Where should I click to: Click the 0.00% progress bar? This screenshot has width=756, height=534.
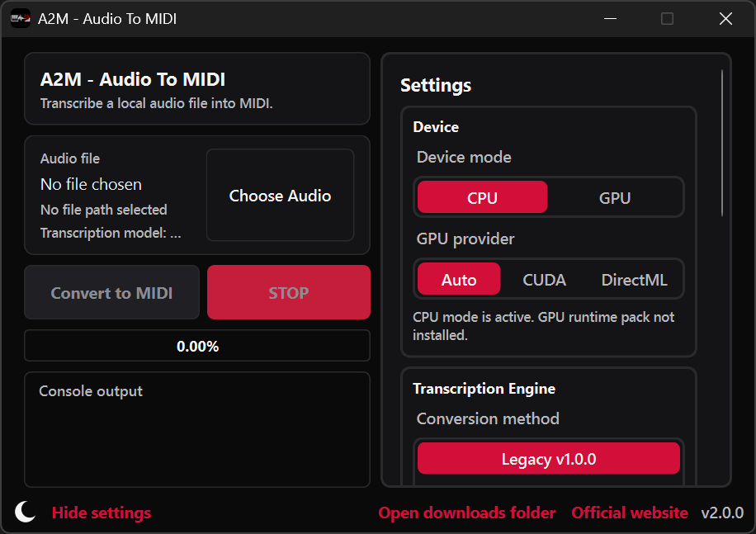197,346
